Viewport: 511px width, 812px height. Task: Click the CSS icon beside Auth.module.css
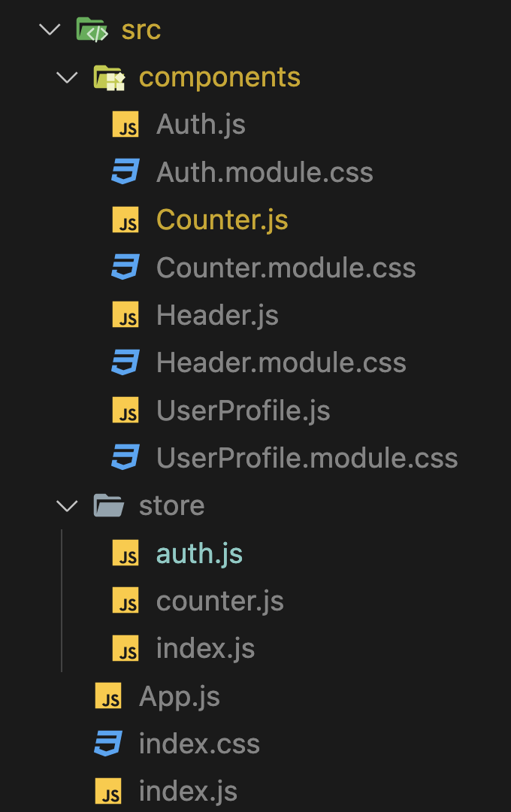coord(125,172)
